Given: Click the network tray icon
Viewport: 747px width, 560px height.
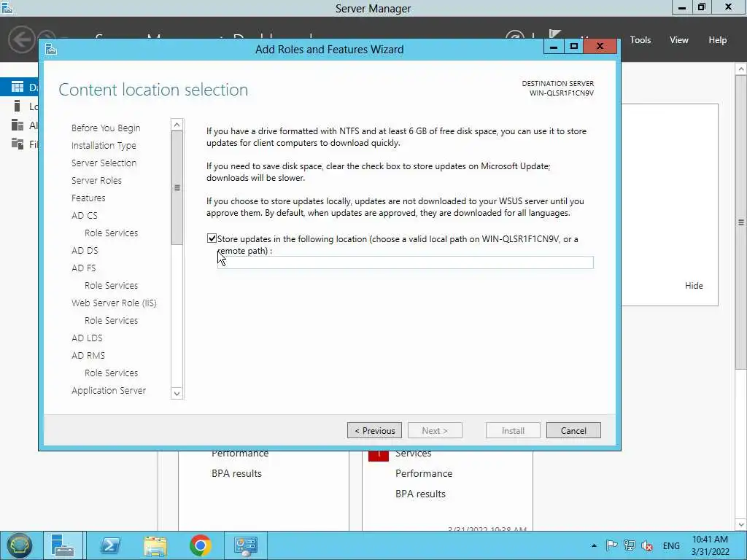Looking at the screenshot, I should [630, 545].
